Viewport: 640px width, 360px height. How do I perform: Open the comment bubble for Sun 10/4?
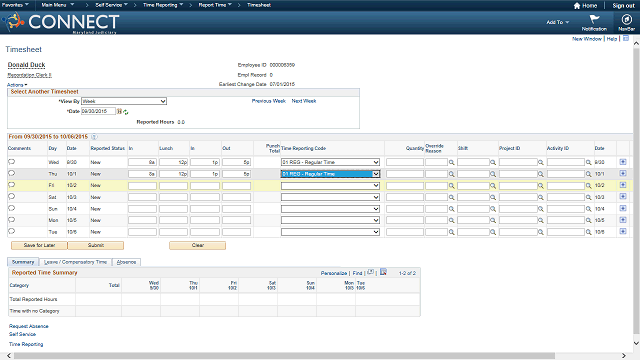coord(11,208)
